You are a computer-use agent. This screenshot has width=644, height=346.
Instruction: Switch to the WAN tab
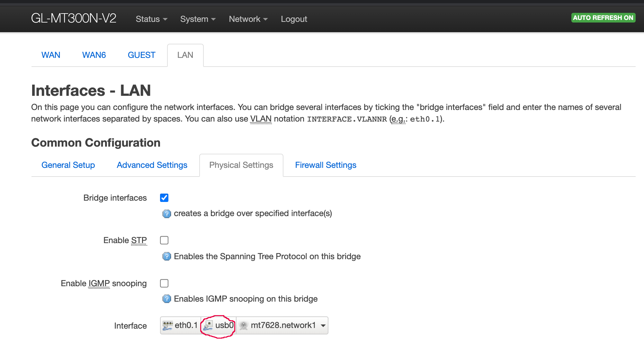[x=51, y=55]
